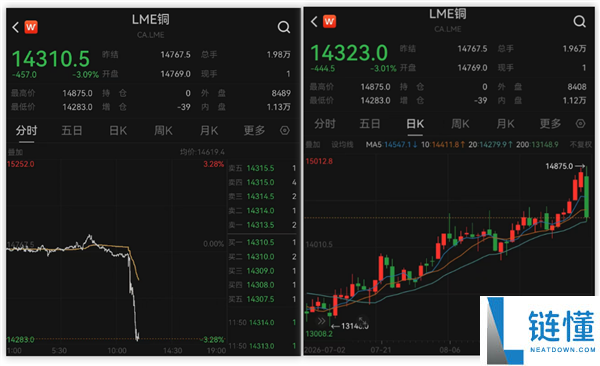The width and height of the screenshot is (600, 366).
Task: Go back using left panel's back arrow
Action: [15, 27]
